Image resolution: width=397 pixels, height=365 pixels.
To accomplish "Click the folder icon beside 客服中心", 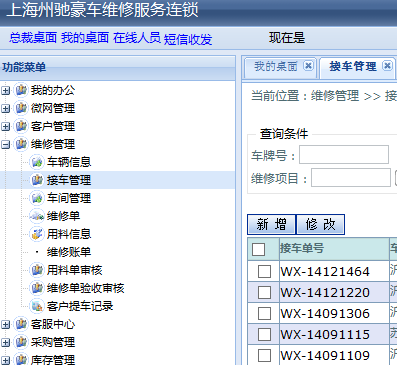I will (x=21, y=324).
